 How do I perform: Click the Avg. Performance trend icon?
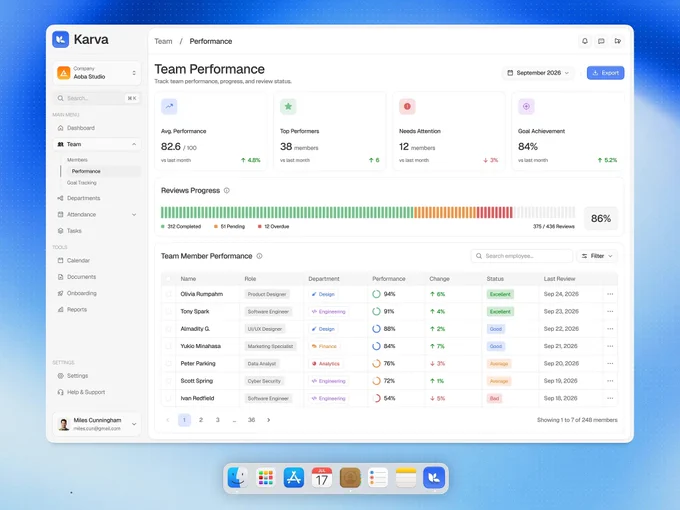click(x=169, y=106)
